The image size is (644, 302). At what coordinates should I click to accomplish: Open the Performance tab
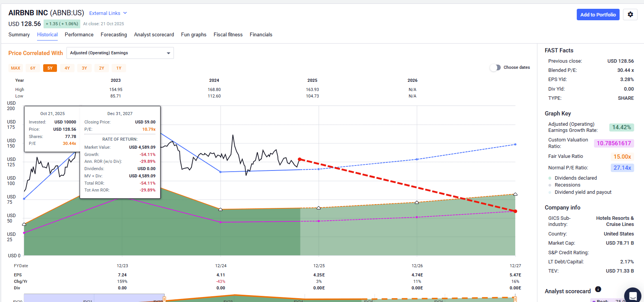point(79,35)
